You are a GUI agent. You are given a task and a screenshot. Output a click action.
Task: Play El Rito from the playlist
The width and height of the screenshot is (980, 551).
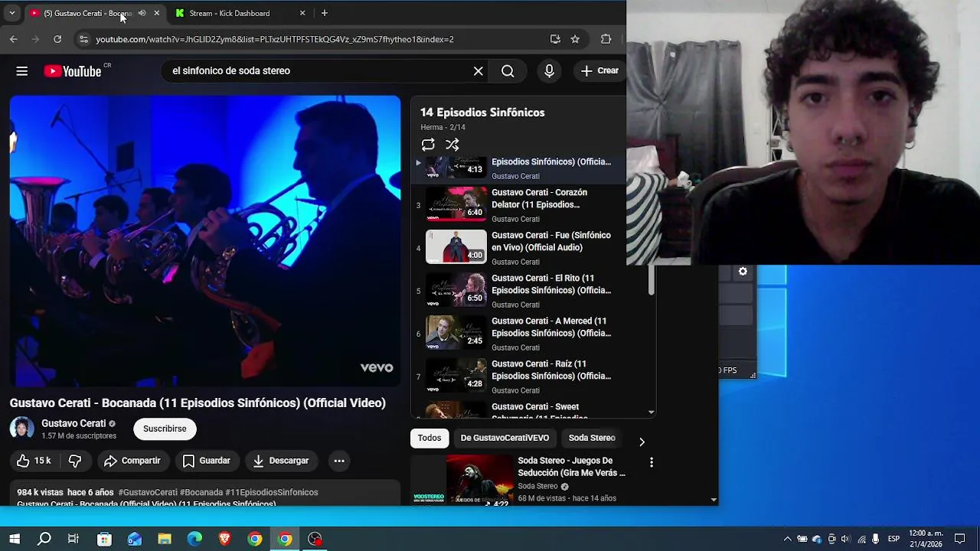521,291
